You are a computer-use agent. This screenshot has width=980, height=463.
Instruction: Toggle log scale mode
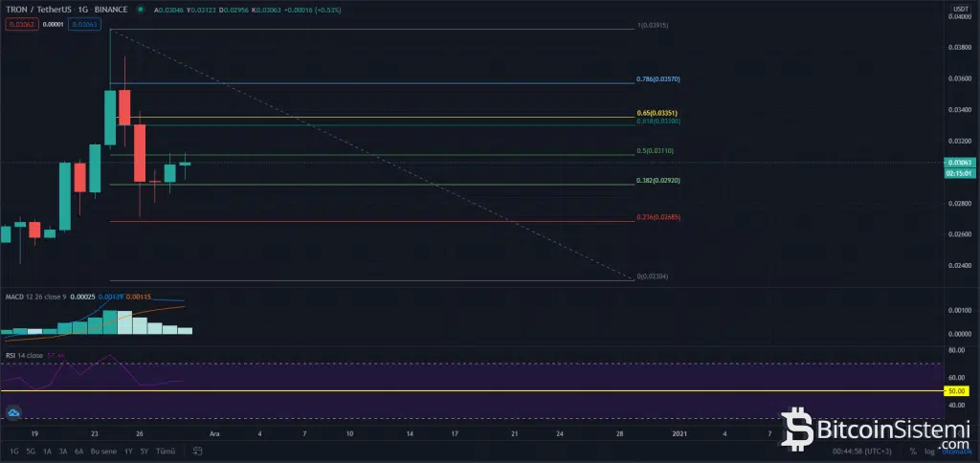tap(927, 451)
